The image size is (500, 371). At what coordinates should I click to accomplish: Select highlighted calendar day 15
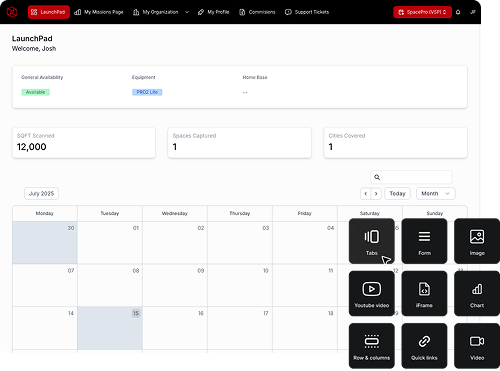tap(110, 328)
